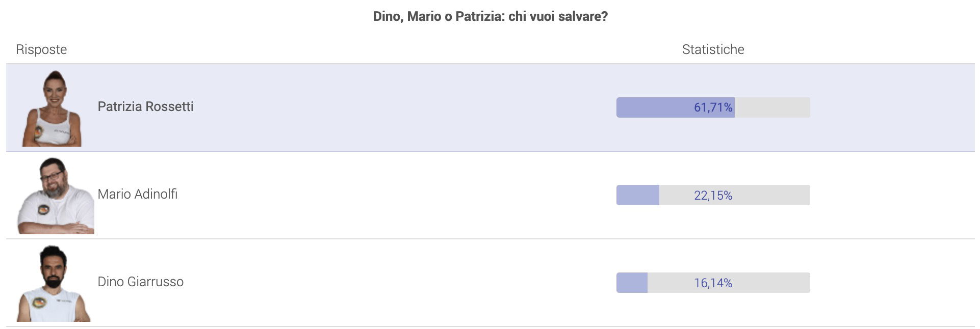Click the poll title 'chi vuoi salvare?'

pos(558,16)
